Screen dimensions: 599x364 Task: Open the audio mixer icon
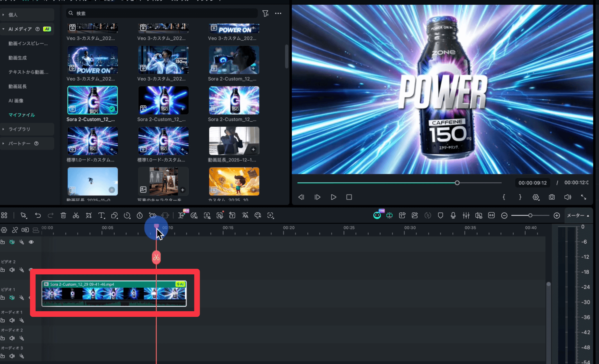466,215
